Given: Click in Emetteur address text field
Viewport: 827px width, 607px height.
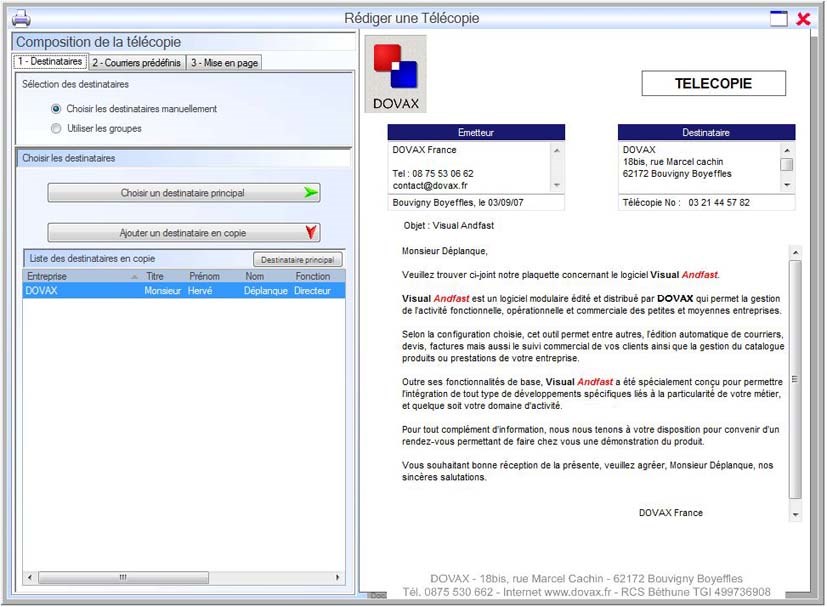Looking at the screenshot, I should coord(470,168).
